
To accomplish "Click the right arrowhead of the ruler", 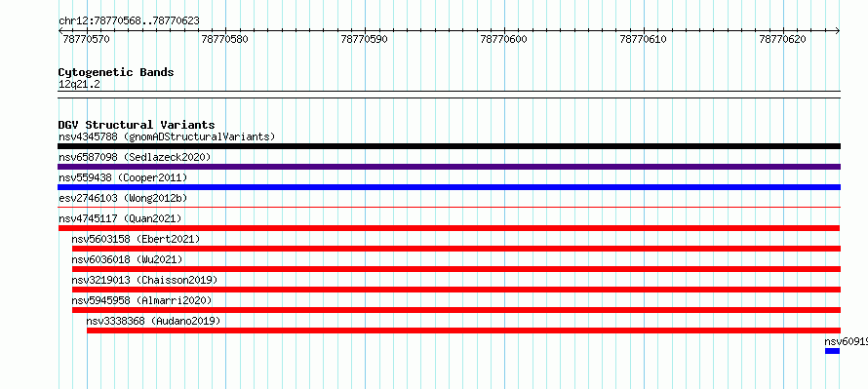I will click(x=838, y=31).
